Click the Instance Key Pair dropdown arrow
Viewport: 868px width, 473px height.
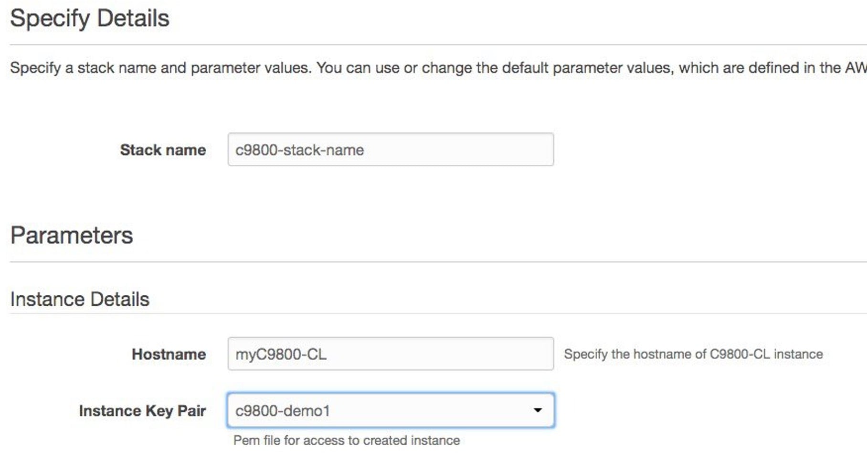point(538,410)
